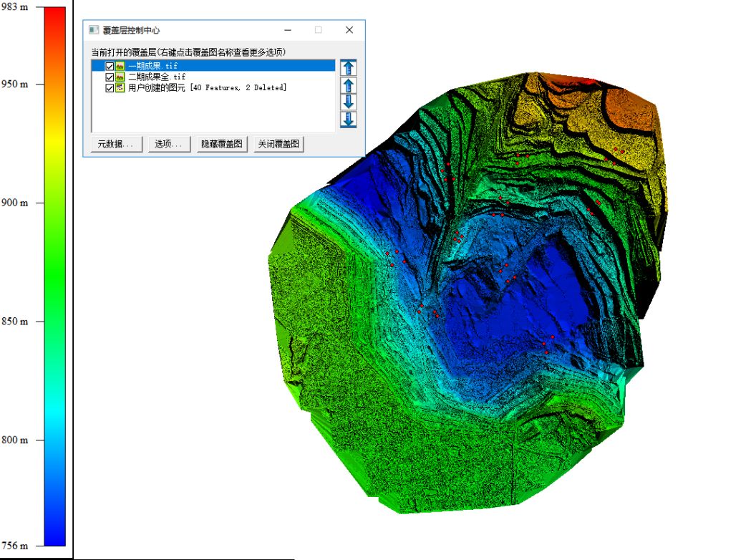Image resolution: width=751 pixels, height=560 pixels.
Task: Select the 一期成果.tif layer name
Action: click(152, 66)
